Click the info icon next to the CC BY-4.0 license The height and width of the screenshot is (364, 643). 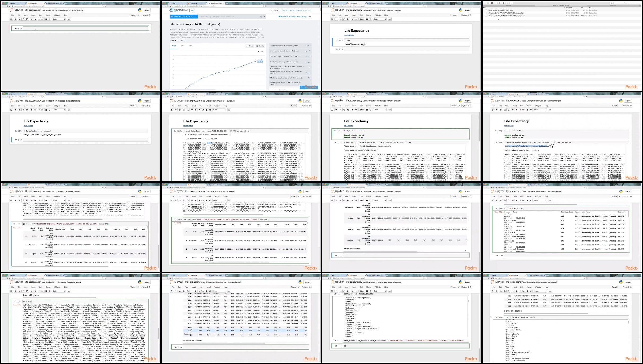pos(186,40)
